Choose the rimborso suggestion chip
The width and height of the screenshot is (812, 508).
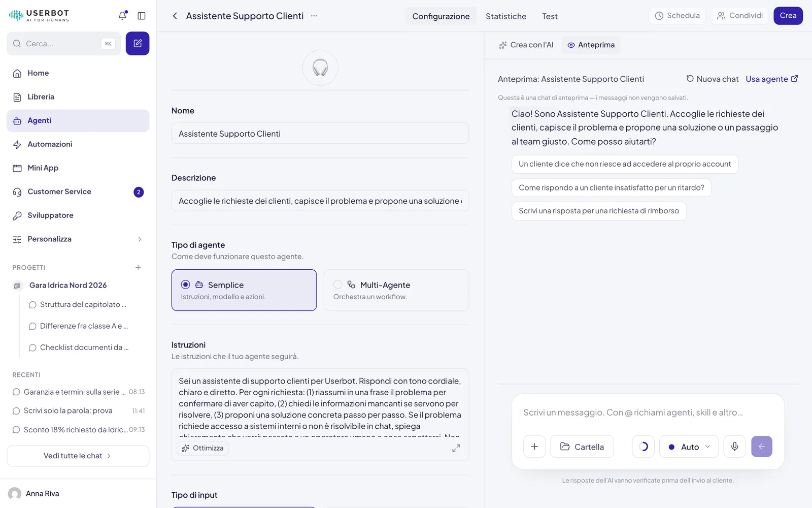[x=599, y=211]
